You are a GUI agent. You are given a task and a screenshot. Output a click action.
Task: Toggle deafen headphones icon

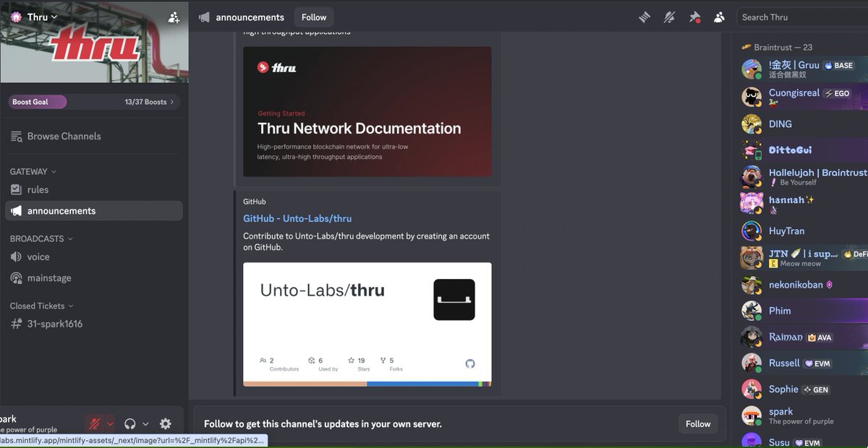pos(130,424)
